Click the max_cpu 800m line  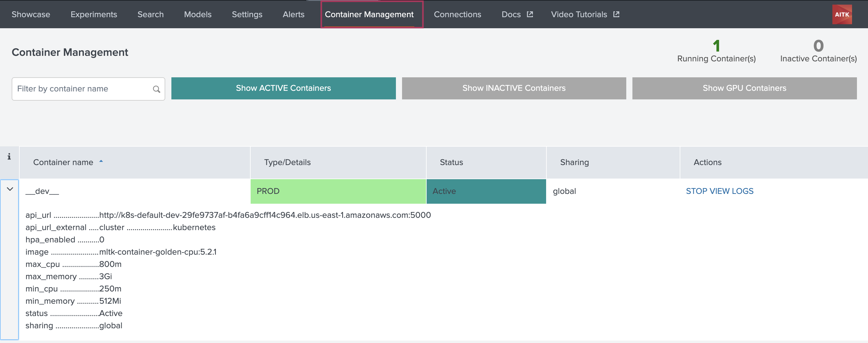[73, 264]
